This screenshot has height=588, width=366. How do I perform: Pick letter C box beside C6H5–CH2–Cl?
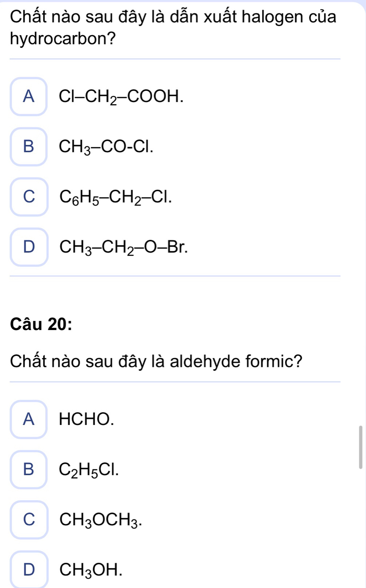tap(29, 197)
